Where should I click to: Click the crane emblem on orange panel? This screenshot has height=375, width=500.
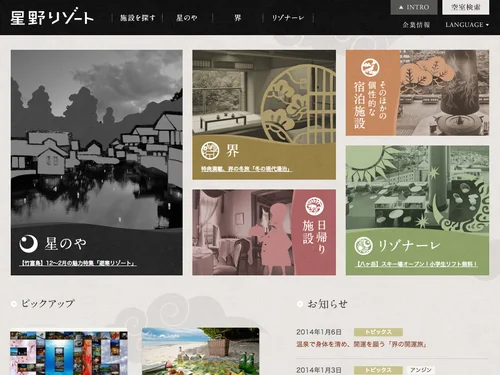[371, 67]
